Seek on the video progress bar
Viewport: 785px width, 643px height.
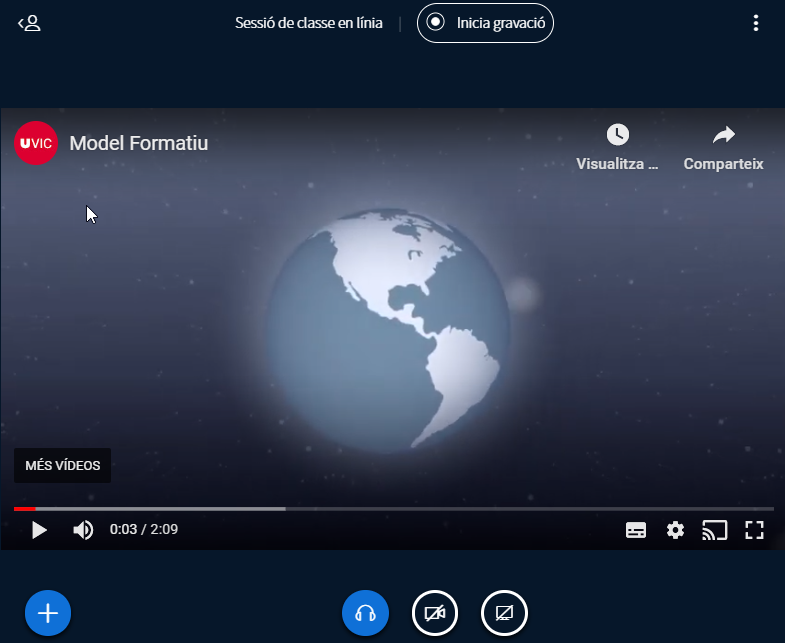[x=400, y=509]
